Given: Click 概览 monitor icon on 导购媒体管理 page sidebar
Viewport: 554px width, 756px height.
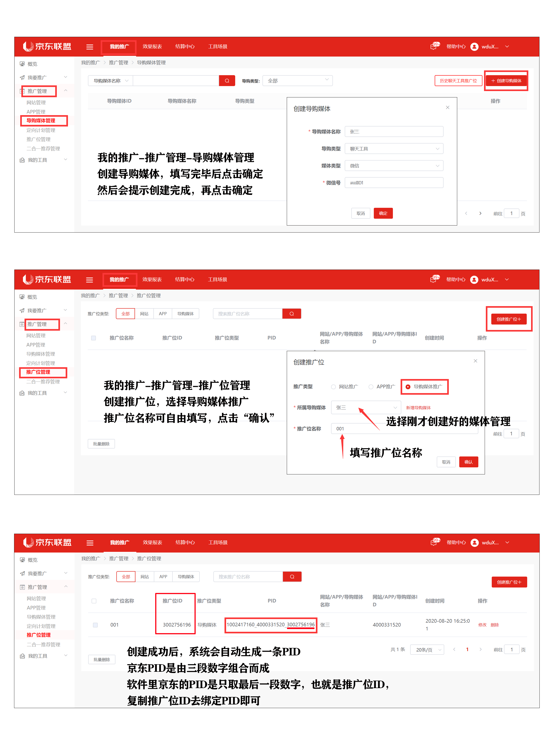Looking at the screenshot, I should 22,64.
